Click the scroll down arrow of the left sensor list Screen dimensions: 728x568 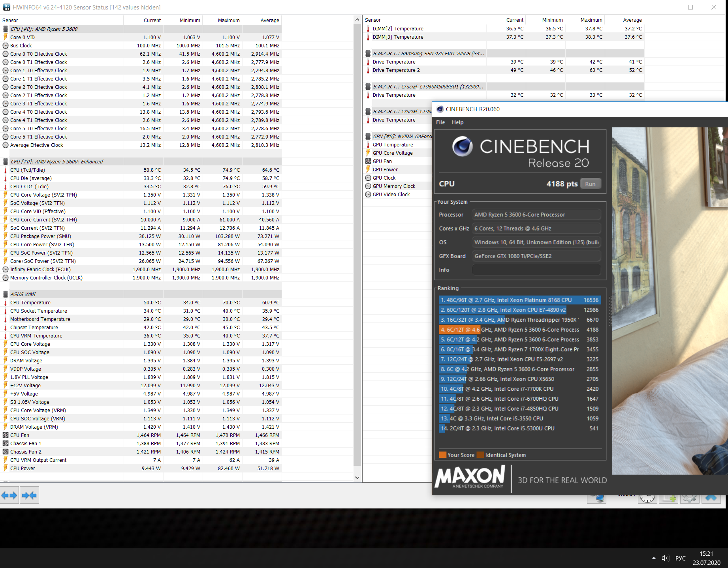(x=357, y=478)
